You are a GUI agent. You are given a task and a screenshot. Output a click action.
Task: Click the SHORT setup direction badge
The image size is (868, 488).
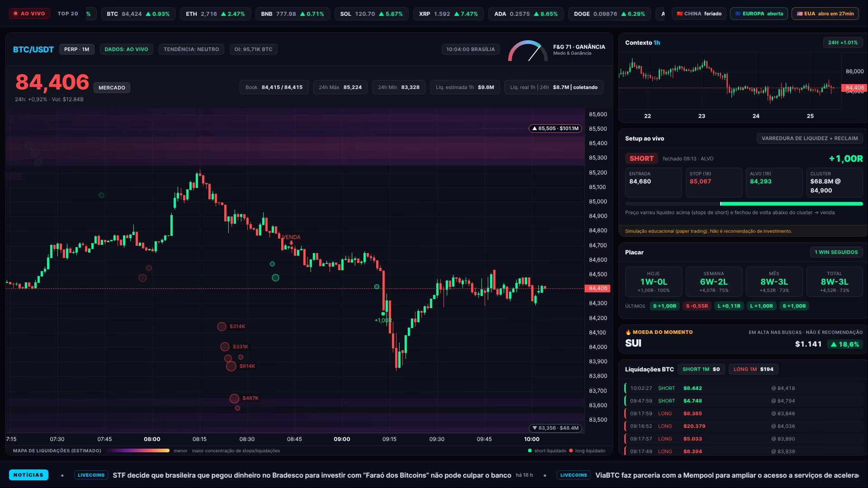point(642,159)
